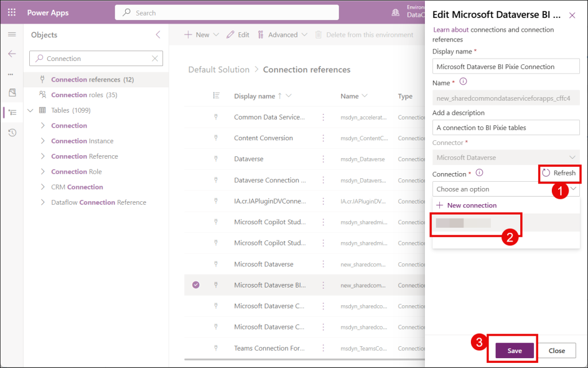Click the hamburger menu icon in left rail
This screenshot has height=368, width=588.
[11, 35]
